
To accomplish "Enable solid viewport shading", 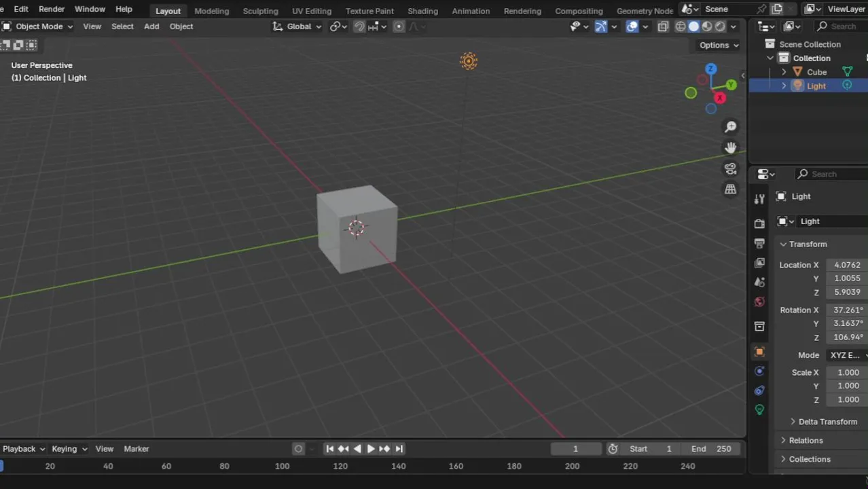I will click(693, 26).
